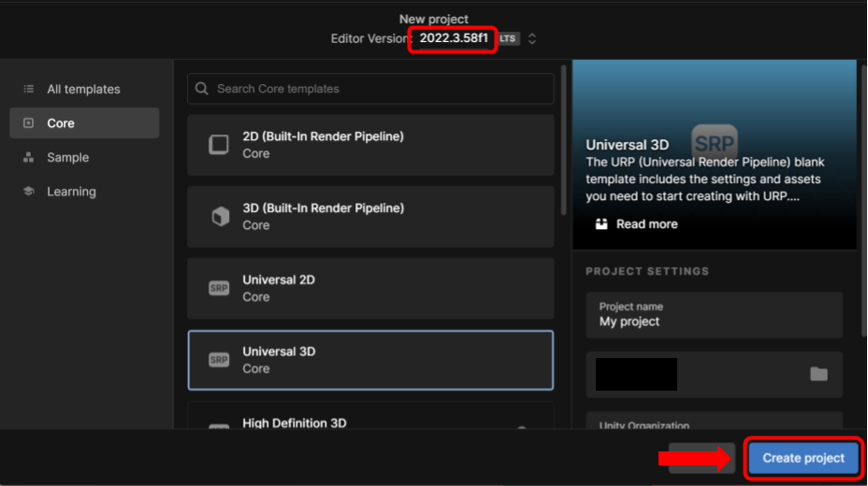868x486 pixels.
Task: Click the Unity Organization field
Action: coord(714,421)
